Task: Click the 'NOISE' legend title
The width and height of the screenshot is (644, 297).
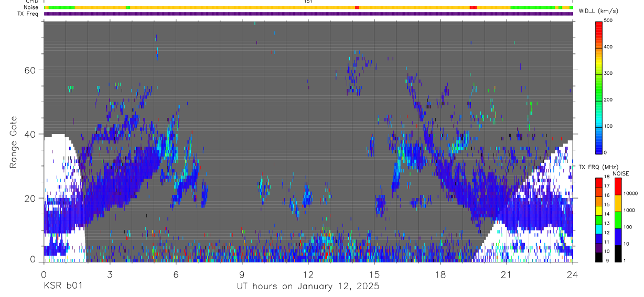Action: pos(620,174)
